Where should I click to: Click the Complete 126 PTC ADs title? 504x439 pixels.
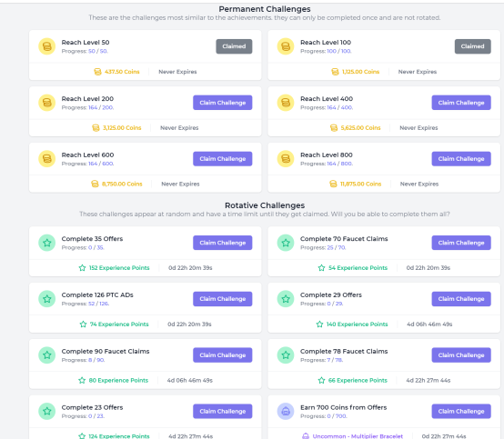click(x=97, y=294)
